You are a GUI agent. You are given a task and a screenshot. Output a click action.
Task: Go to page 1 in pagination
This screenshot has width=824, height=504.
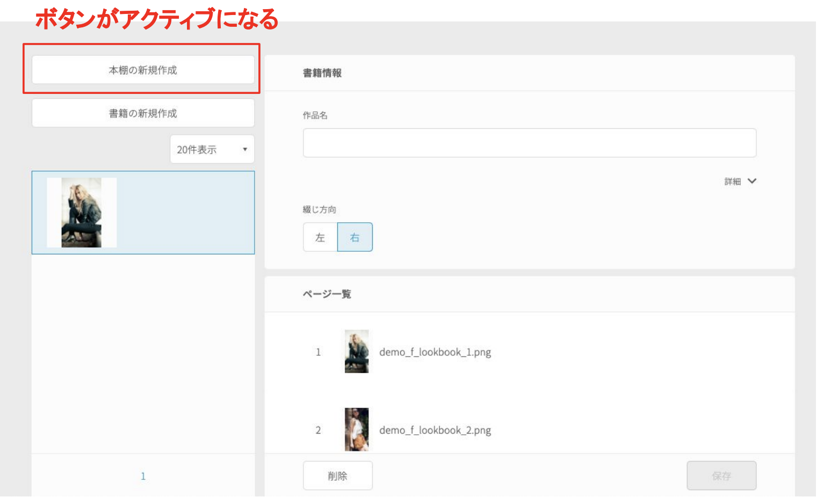pos(143,476)
